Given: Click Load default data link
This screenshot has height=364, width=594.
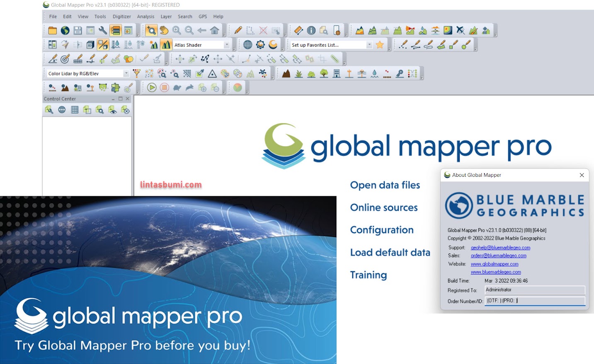Looking at the screenshot, I should pos(390,252).
